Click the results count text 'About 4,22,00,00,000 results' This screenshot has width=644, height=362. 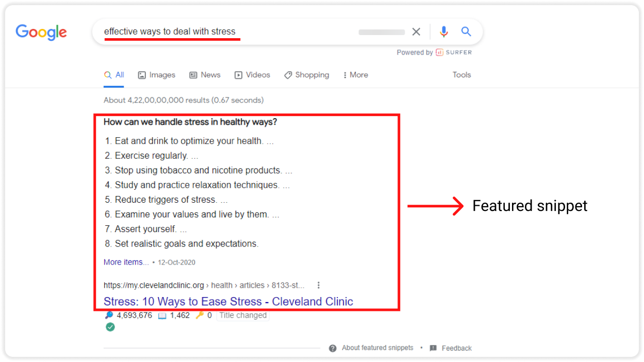[156, 100]
